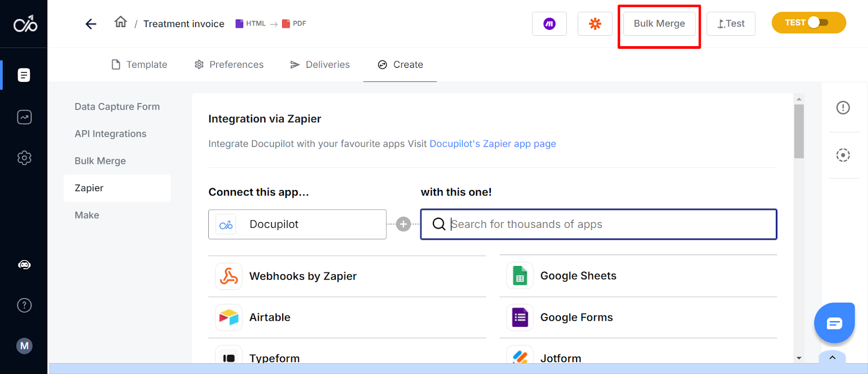Choose Webhooks by Zapier from the list
The image size is (868, 374).
[347, 276]
